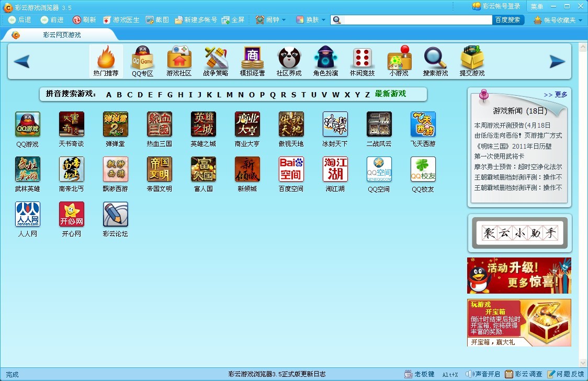This screenshot has width=588, height=381.
Task: Open the 弹弹堂 game icon
Action: [115, 124]
